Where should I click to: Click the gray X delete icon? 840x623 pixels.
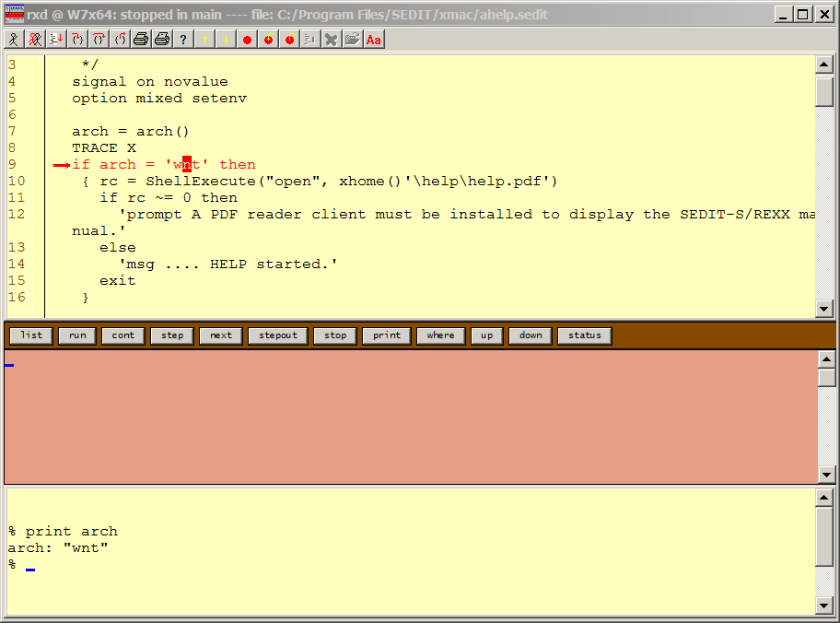(x=331, y=39)
